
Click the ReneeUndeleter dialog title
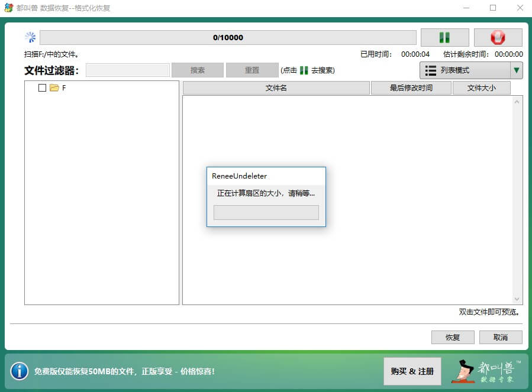tap(239, 176)
